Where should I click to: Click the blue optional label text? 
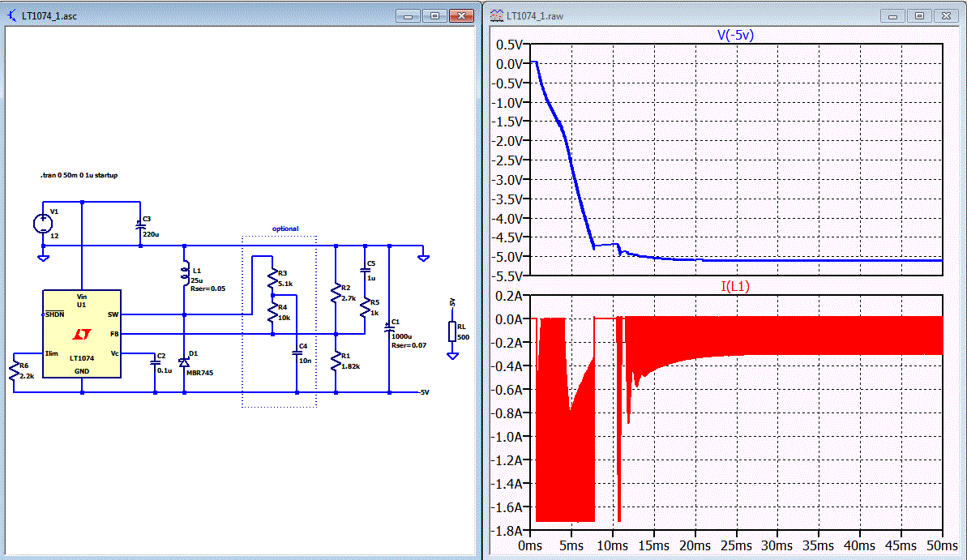[x=285, y=229]
